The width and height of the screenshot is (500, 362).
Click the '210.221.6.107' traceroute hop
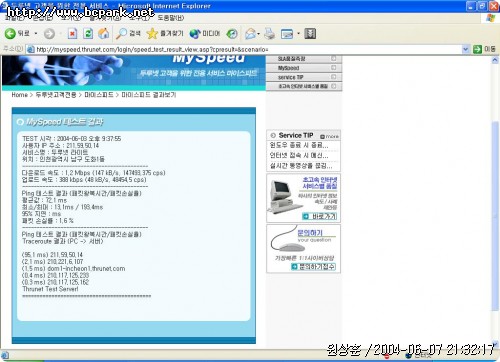click(x=53, y=261)
